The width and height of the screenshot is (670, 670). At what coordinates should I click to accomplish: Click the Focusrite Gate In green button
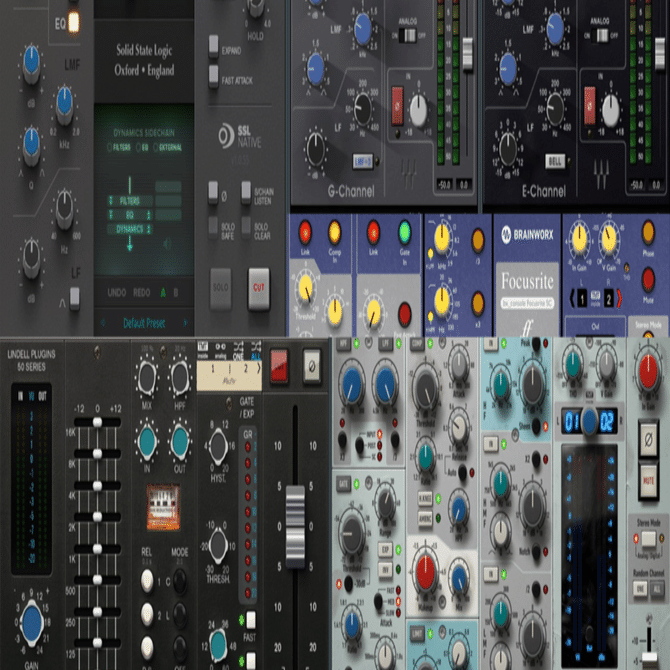tap(404, 232)
